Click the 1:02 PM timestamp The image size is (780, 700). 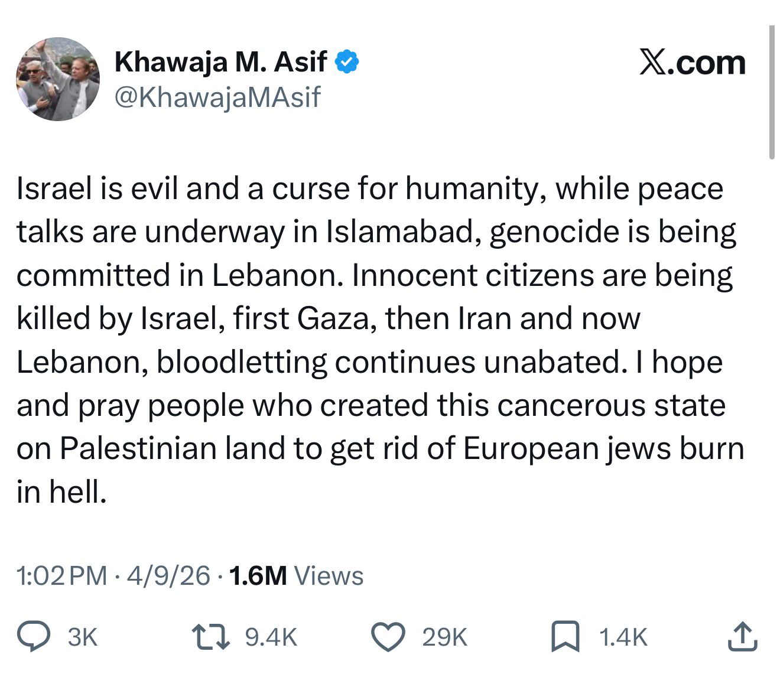click(x=62, y=576)
